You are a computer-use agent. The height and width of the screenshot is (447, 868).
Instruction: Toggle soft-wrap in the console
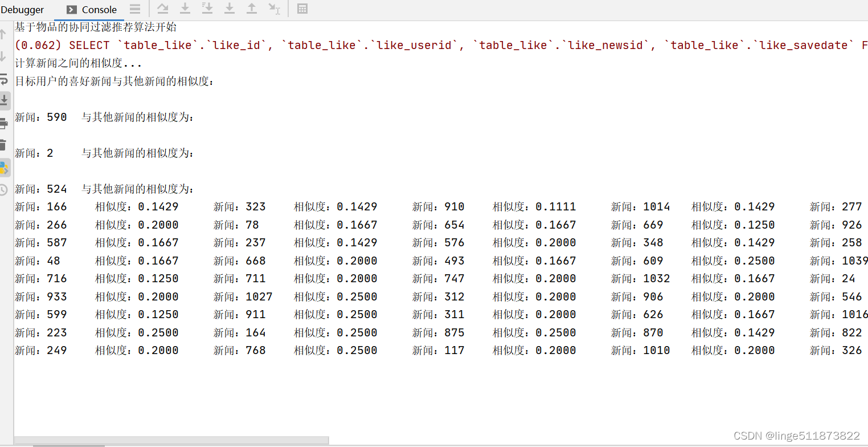tap(3, 79)
